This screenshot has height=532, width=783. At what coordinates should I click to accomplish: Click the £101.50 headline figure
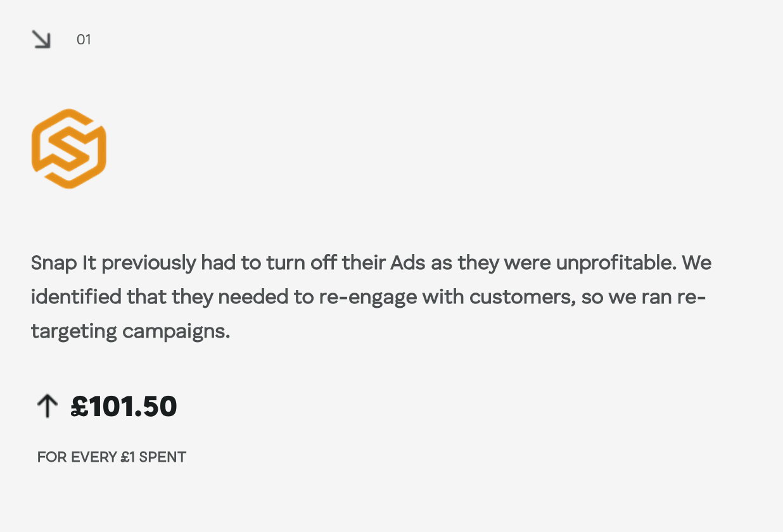click(x=124, y=406)
